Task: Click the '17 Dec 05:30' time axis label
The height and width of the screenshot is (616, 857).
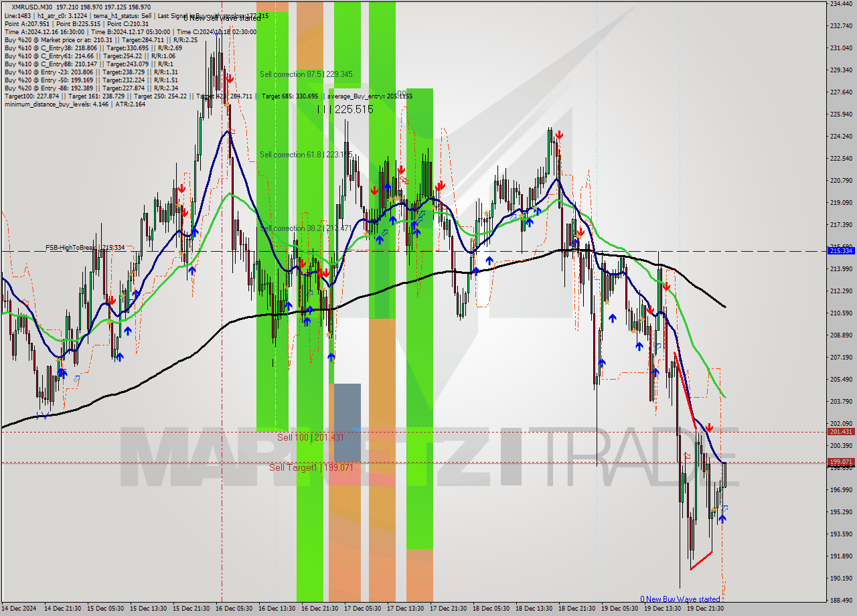Action: pyautogui.click(x=362, y=609)
